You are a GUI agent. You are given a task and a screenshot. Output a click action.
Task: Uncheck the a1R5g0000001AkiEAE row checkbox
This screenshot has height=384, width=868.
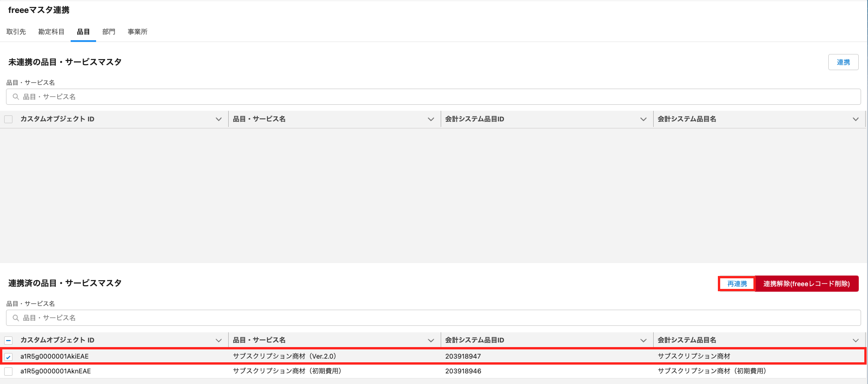pos(8,357)
